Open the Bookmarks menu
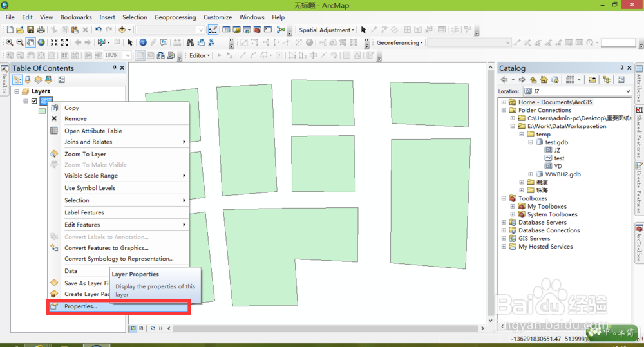The height and width of the screenshot is (347, 644). click(76, 17)
